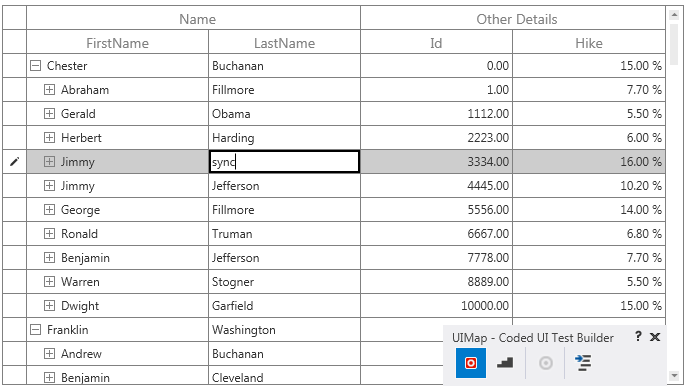Sort by the Hike column header
Image resolution: width=687 pixels, height=389 pixels.
pyautogui.click(x=589, y=42)
